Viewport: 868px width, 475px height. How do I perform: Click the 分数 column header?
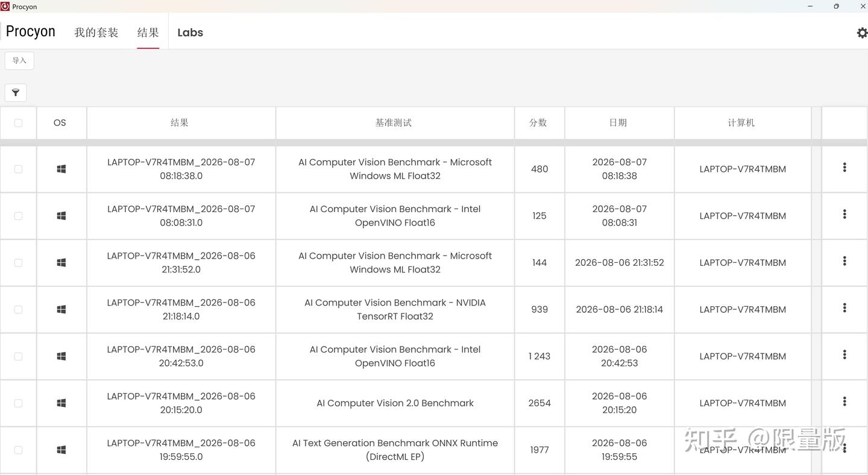538,123
